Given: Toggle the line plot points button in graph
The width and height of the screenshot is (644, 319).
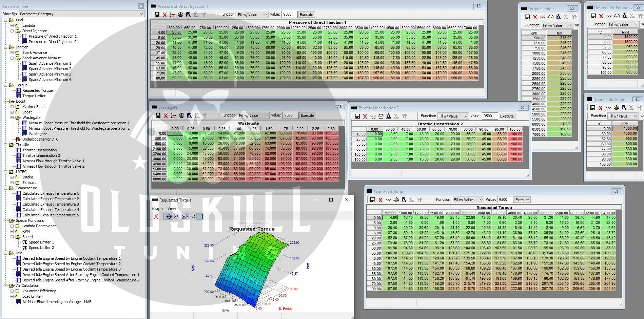Looking at the screenshot, I should pyautogui.click(x=177, y=216).
